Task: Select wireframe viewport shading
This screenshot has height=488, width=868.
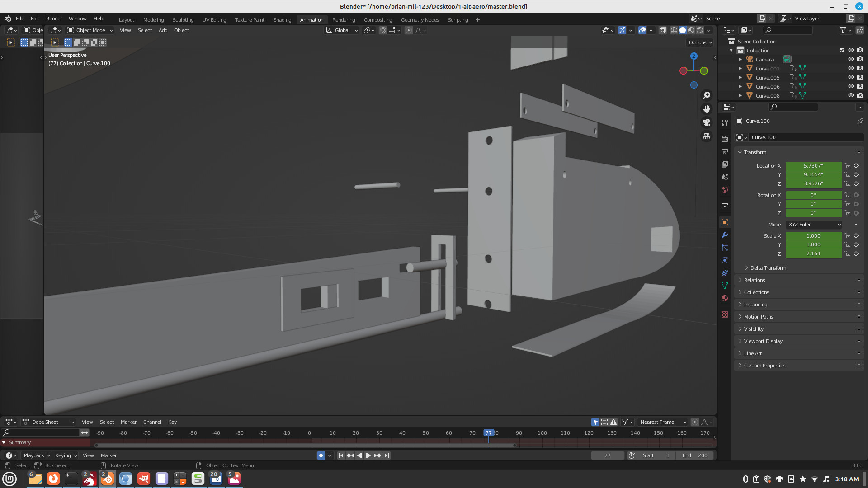Action: 674,30
